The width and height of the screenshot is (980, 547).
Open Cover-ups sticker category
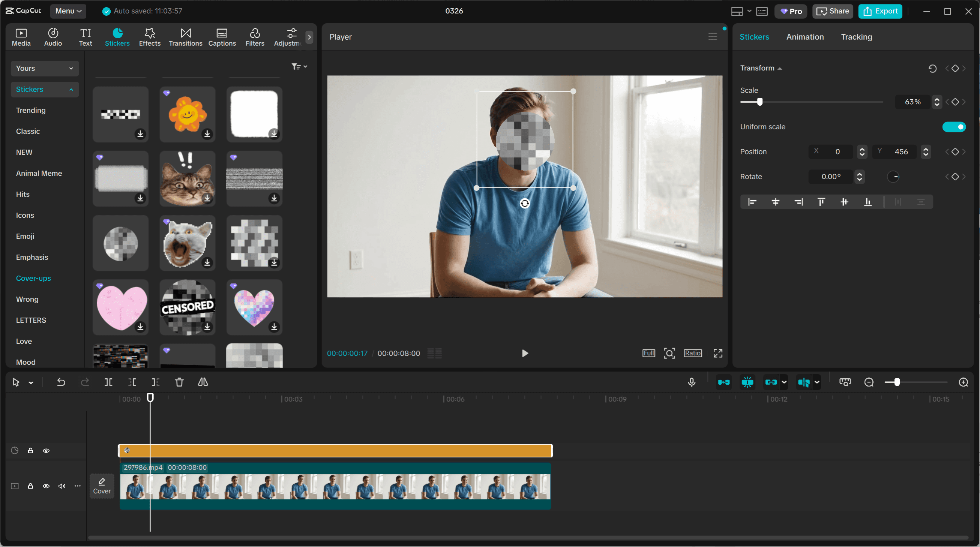point(33,278)
